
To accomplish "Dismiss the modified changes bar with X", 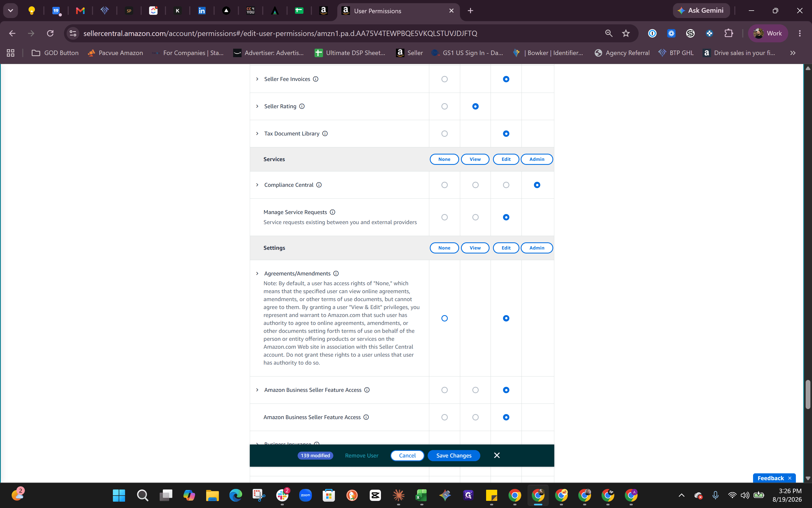I will coord(497,455).
